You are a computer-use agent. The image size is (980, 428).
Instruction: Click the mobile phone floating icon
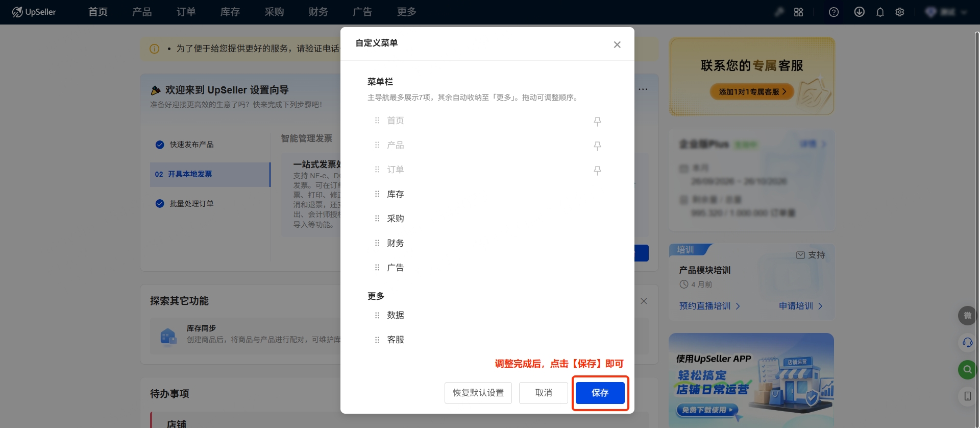click(x=967, y=396)
